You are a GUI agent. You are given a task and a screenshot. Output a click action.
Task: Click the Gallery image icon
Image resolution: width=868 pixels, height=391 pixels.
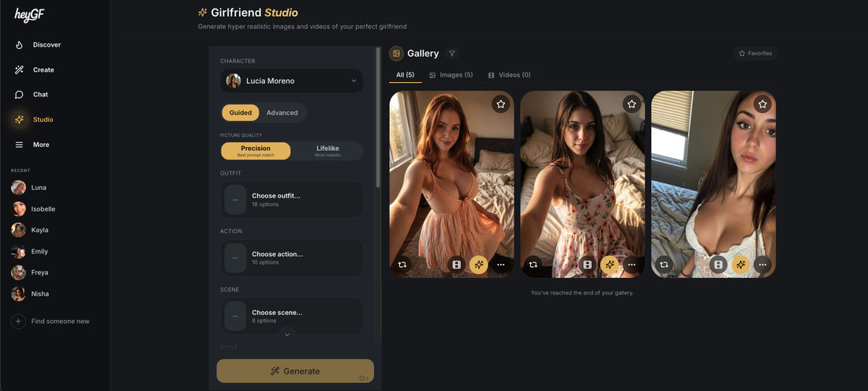coord(396,53)
